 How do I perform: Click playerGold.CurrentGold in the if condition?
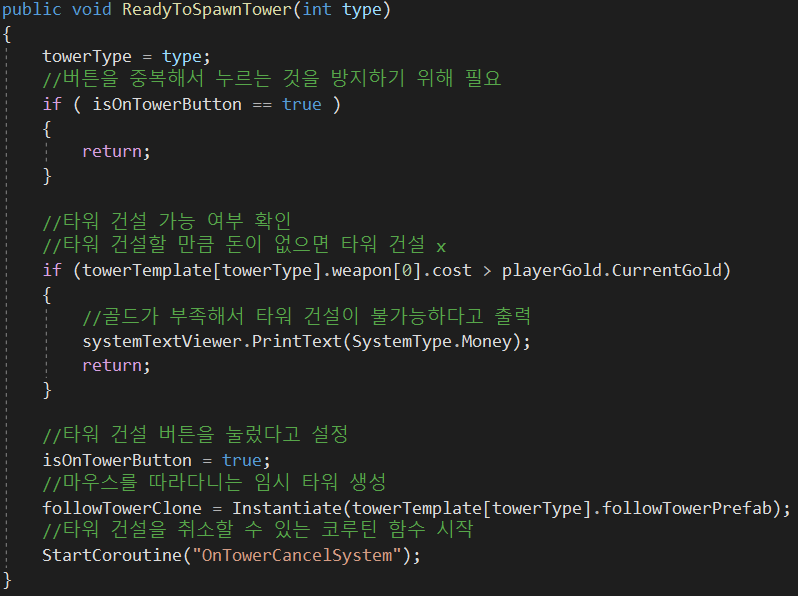click(616, 269)
